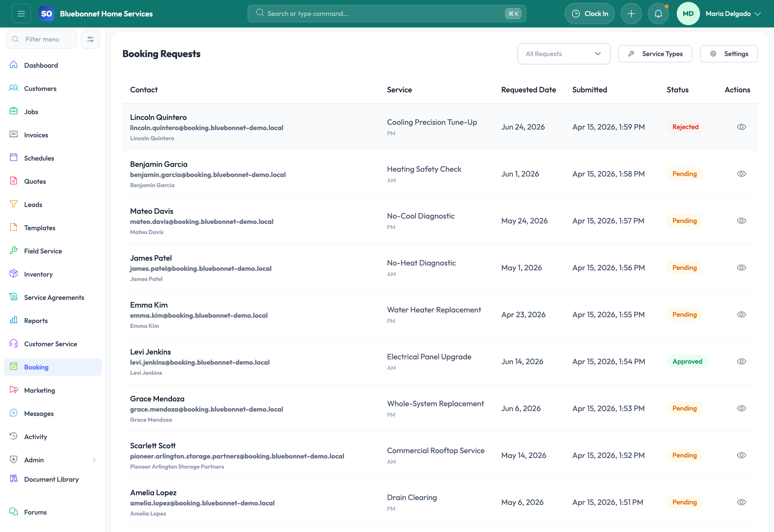Click the Dashboard home icon
774x532 pixels.
coord(13,65)
